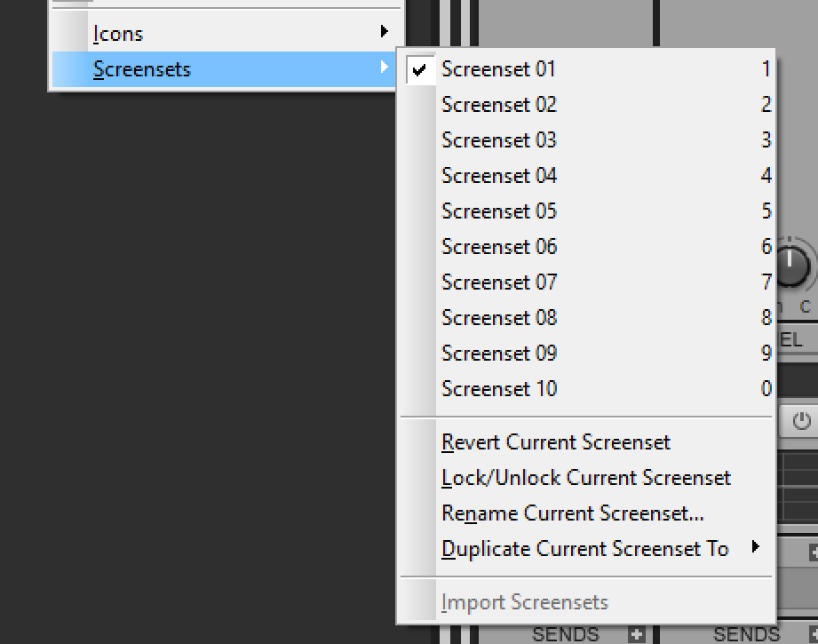Expand the Duplicate Current Screenset To submenu
The height and width of the screenshot is (644, 818).
coord(586,549)
